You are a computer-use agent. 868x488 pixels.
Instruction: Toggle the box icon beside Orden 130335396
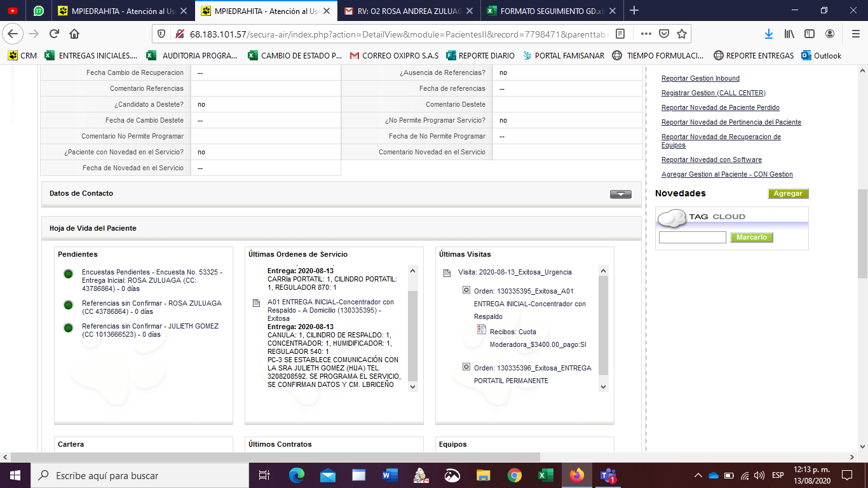tap(466, 367)
